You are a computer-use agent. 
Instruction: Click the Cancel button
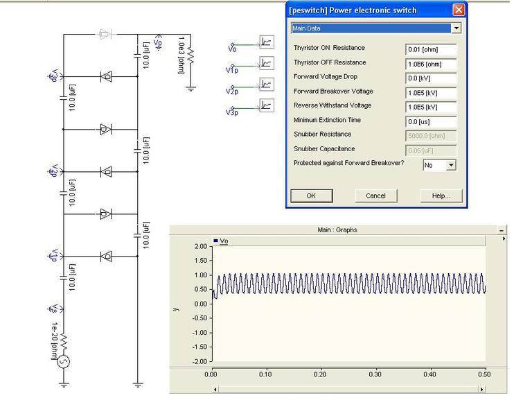pyautogui.click(x=375, y=196)
